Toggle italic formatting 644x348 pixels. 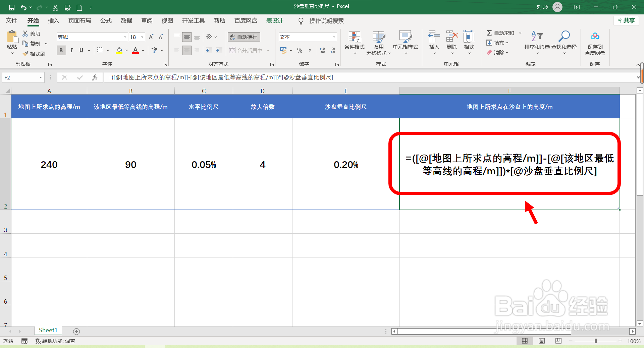71,50
